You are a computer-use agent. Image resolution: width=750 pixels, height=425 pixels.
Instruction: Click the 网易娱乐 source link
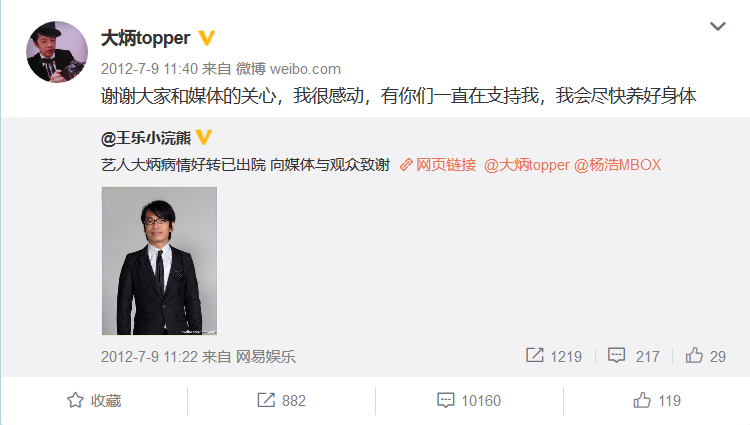point(266,357)
